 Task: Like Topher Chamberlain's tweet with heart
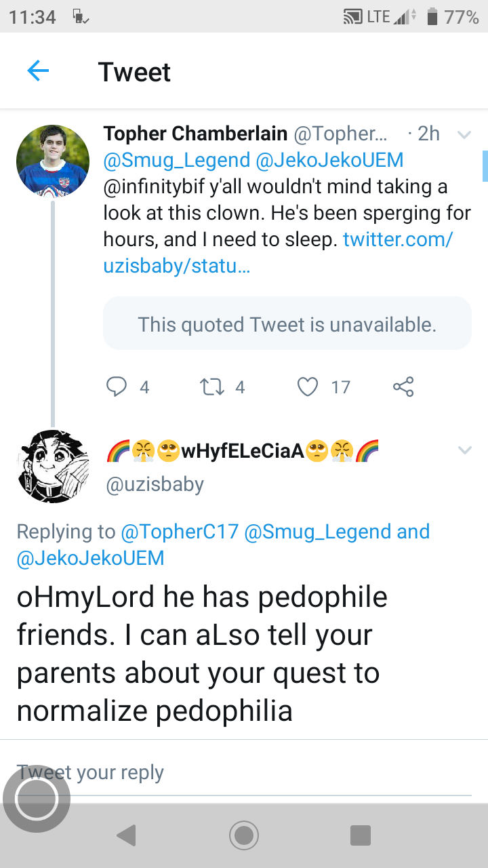pyautogui.click(x=308, y=387)
